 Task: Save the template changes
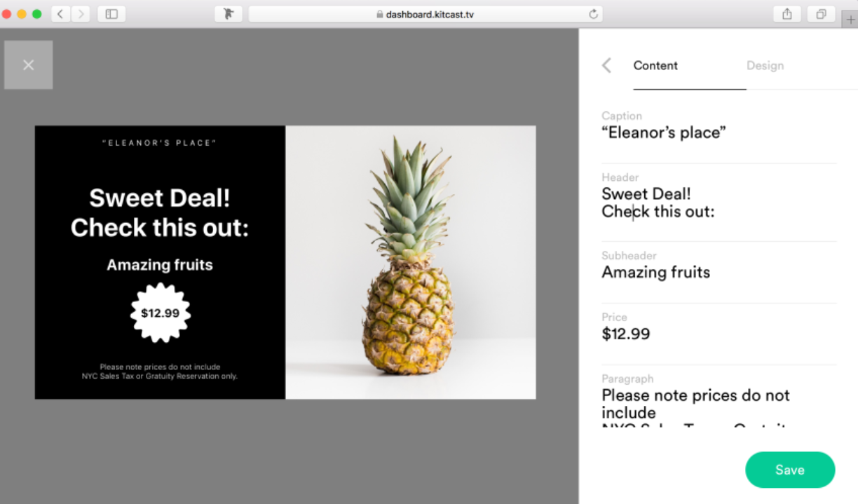coord(790,470)
